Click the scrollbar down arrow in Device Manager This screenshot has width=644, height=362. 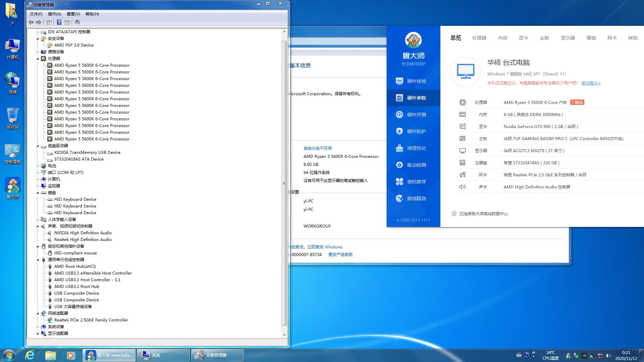pos(284,335)
